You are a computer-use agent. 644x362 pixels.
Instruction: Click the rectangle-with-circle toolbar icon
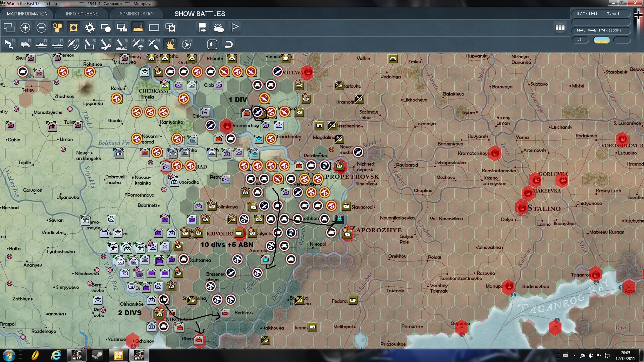click(106, 27)
